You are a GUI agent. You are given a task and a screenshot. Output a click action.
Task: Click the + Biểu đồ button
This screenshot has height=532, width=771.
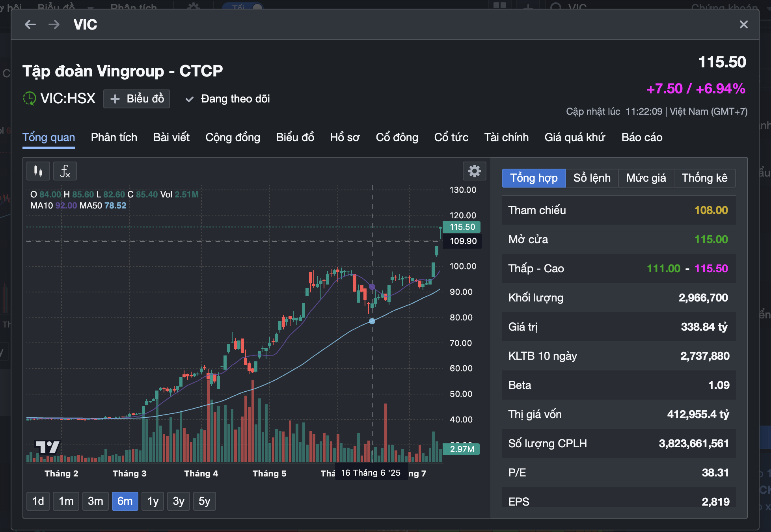(136, 99)
